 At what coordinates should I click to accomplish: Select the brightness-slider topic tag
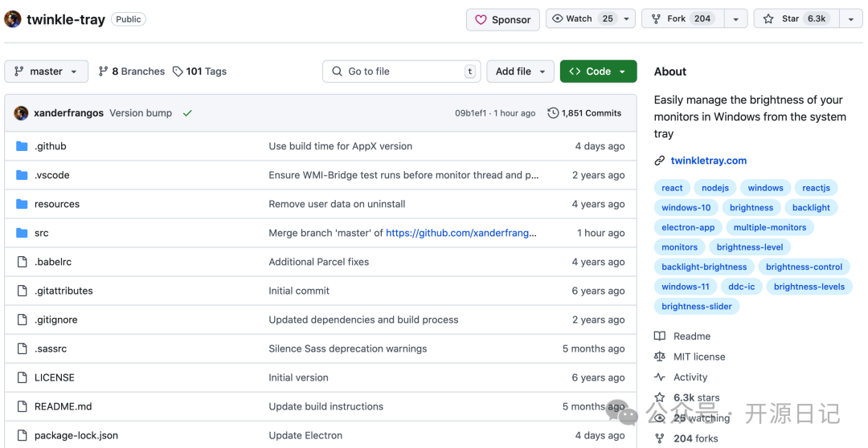(696, 307)
